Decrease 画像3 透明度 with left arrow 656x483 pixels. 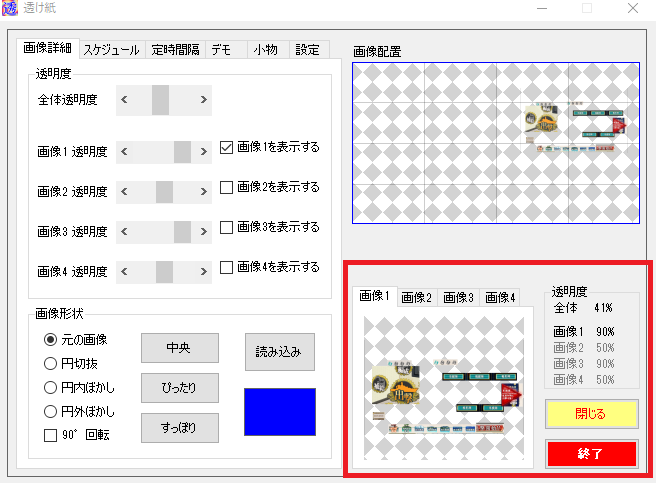click(x=124, y=231)
